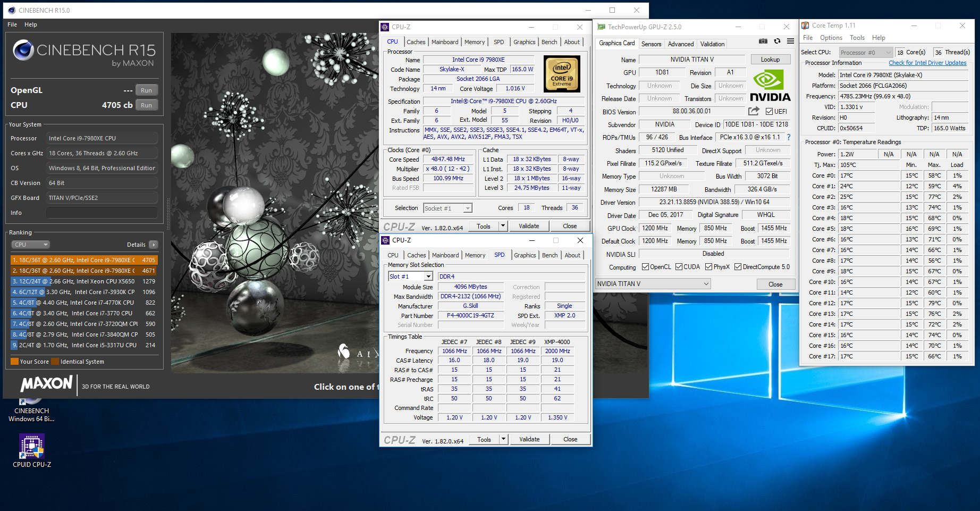Select the Intel Xeon CPU X5650 ranking row
The image size is (980, 511).
(84, 281)
